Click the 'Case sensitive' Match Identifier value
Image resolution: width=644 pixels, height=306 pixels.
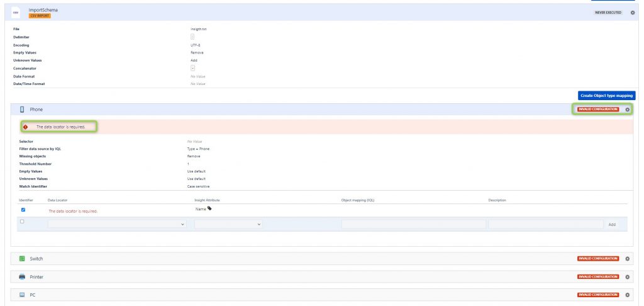click(198, 186)
